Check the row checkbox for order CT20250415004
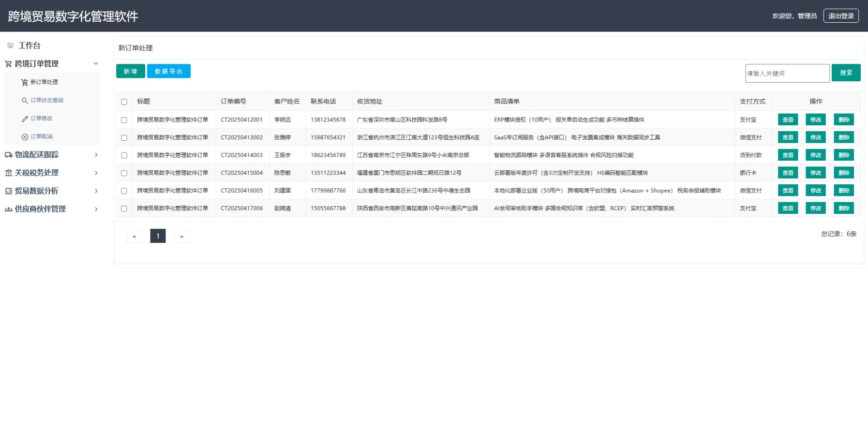Viewport: 868px width, 434px height. (x=124, y=173)
